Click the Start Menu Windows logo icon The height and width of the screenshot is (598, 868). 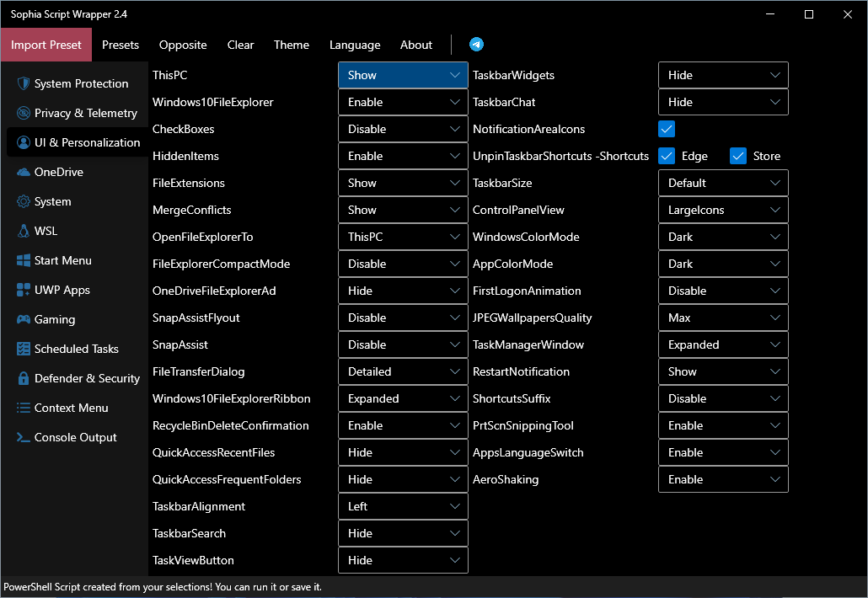click(24, 260)
